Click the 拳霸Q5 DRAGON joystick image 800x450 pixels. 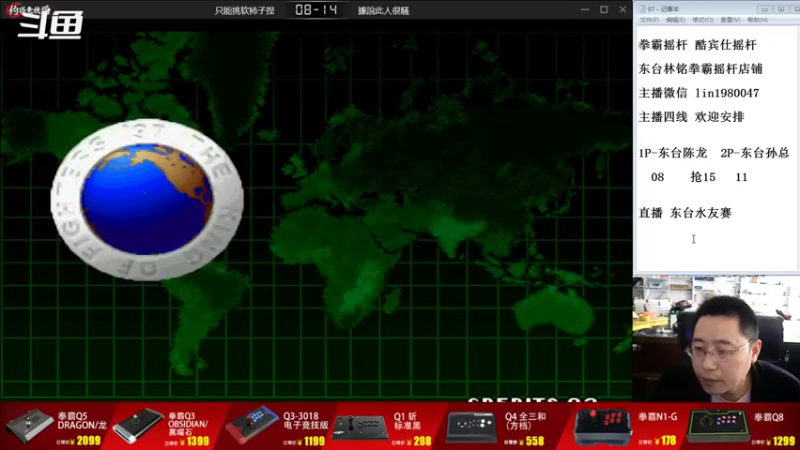pos(30,425)
